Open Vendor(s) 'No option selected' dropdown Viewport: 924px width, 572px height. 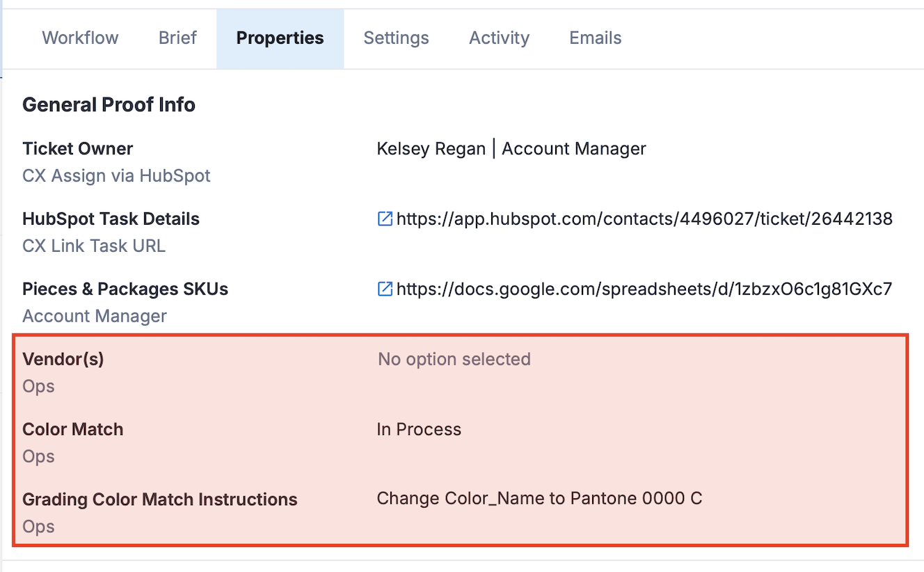454,360
